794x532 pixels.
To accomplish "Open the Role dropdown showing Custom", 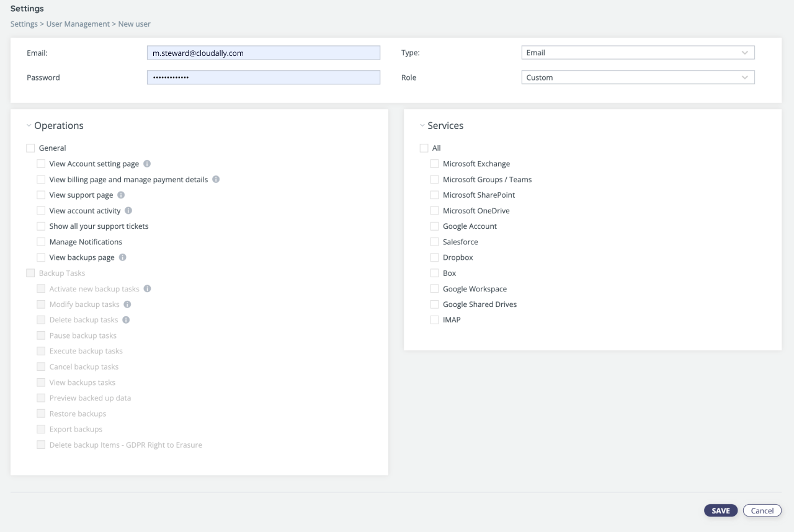I will coord(638,78).
